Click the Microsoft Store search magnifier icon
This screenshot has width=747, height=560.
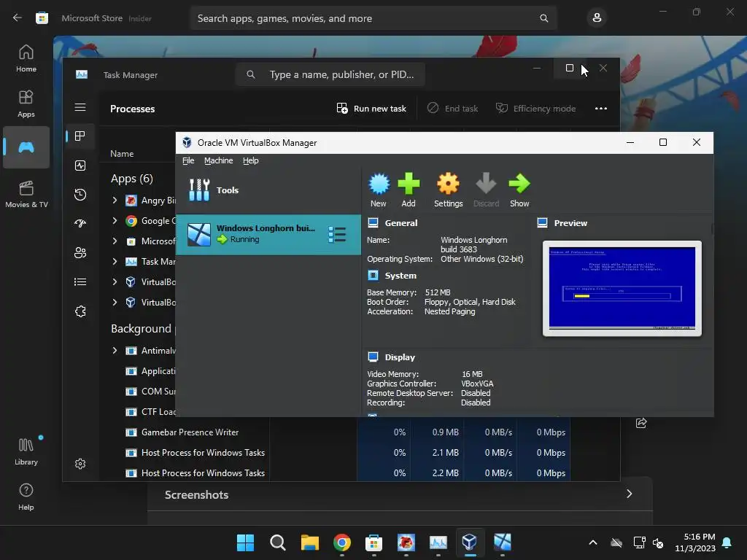543,18
